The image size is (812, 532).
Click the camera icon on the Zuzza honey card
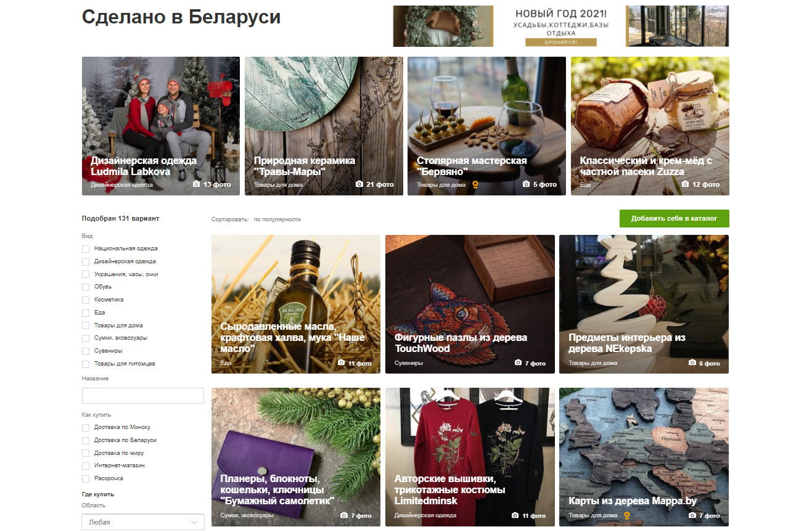point(685,184)
